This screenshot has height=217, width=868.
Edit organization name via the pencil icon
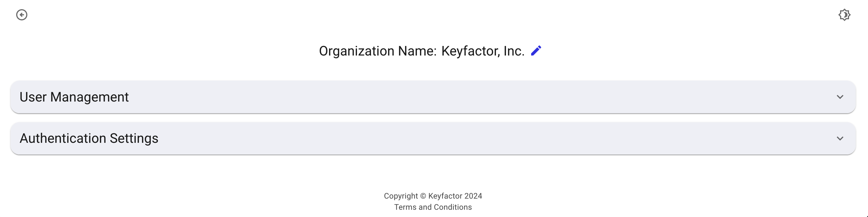(536, 51)
